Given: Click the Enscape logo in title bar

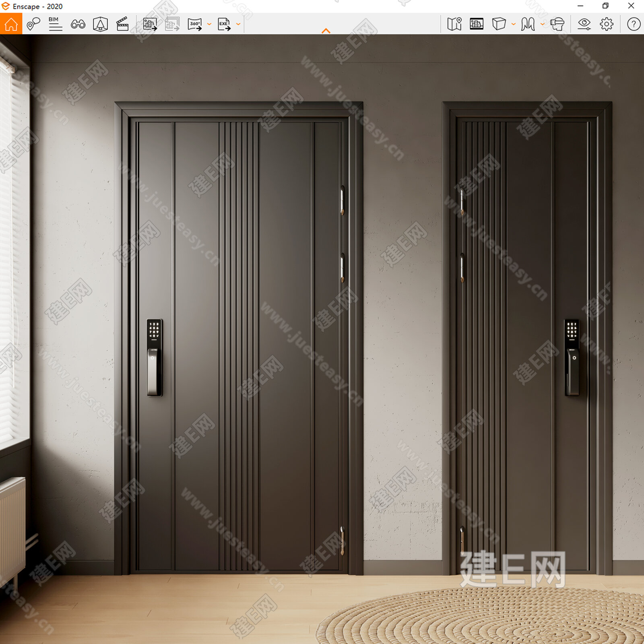Looking at the screenshot, I should (x=5, y=6).
